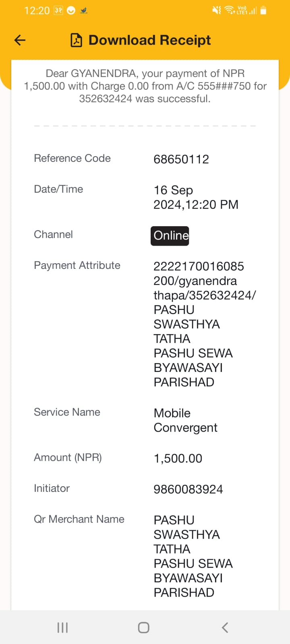Screen dimensions: 290x644
Task: Tap the Payment Attribute value text
Action: click(x=205, y=324)
